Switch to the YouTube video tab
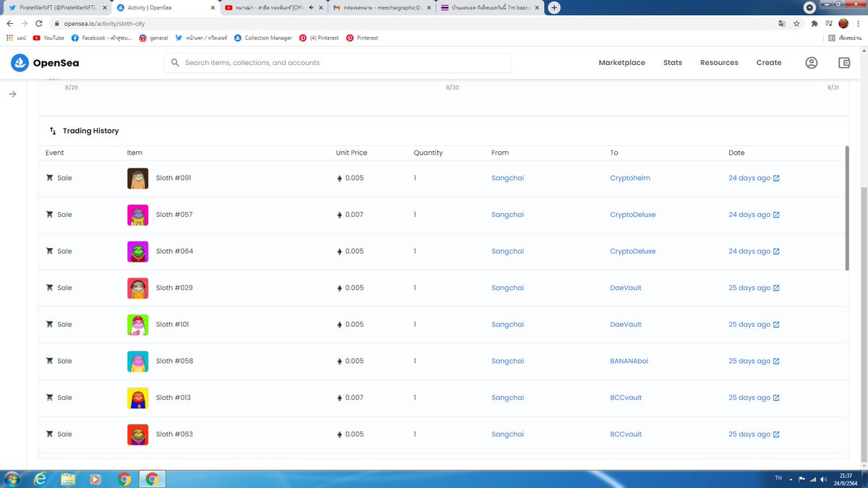The image size is (868, 488). tap(273, 7)
